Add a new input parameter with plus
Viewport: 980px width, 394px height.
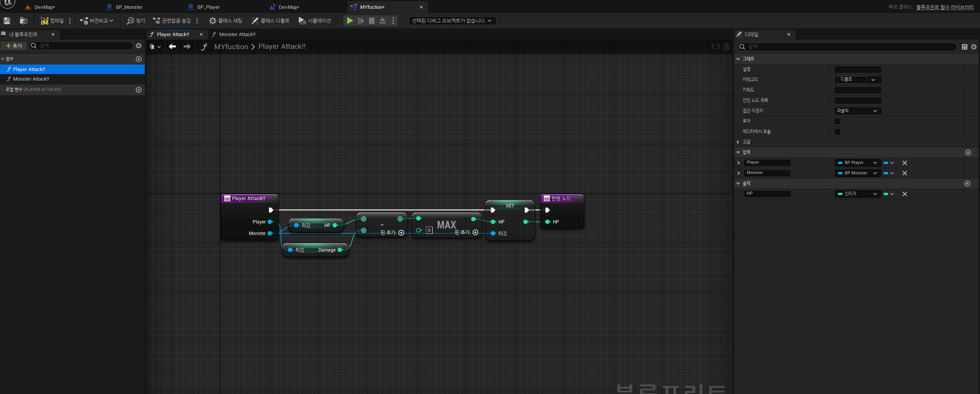[x=968, y=152]
